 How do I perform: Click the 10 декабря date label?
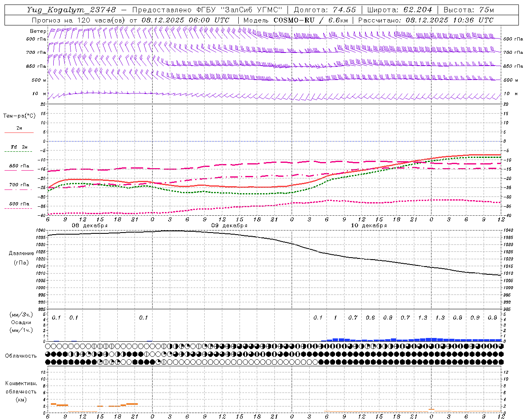(x=369, y=226)
